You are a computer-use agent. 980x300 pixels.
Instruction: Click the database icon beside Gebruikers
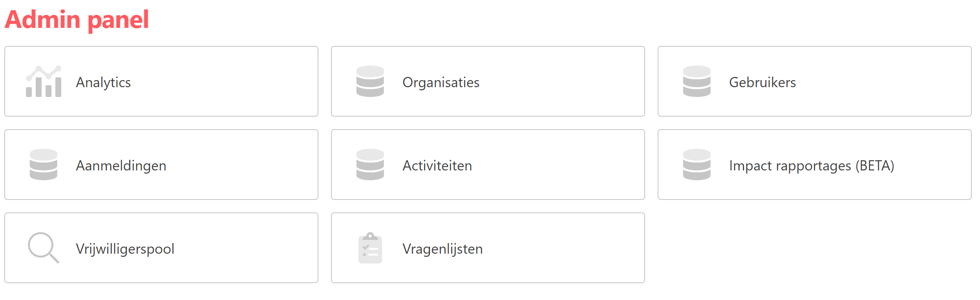[697, 81]
